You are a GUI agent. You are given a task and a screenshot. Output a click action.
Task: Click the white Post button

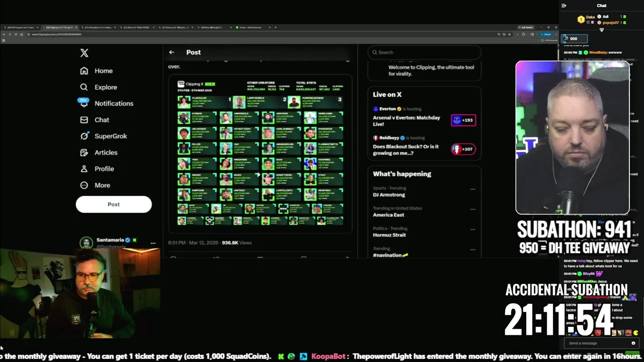pos(114,204)
